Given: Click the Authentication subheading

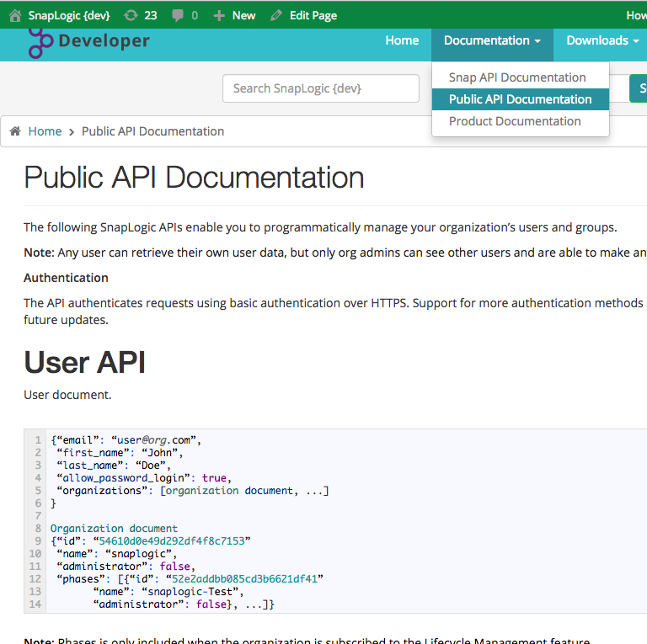Looking at the screenshot, I should point(66,278).
